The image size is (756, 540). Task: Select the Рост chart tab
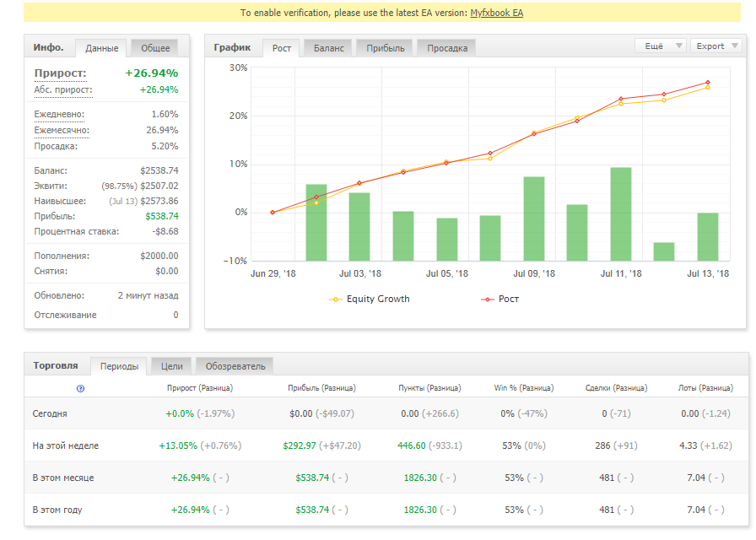(x=282, y=48)
